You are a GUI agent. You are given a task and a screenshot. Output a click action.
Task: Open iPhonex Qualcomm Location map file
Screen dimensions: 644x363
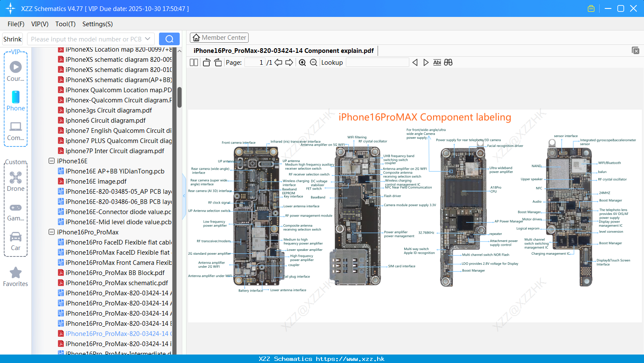[115, 90]
